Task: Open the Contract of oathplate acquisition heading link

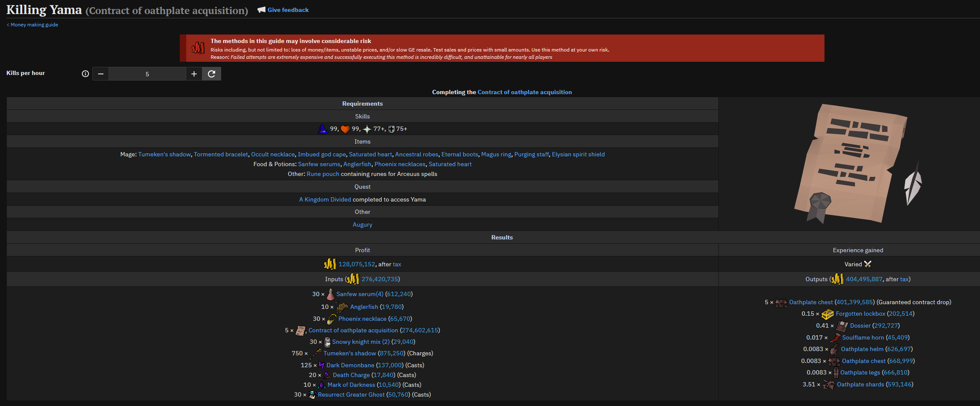Action: 525,92
